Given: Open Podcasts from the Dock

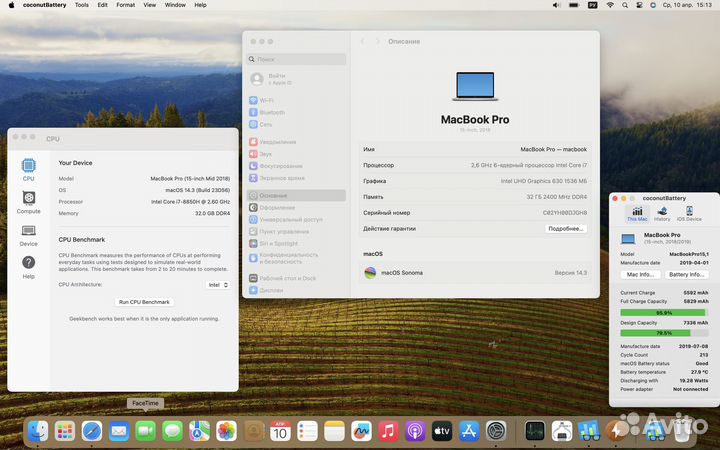Looking at the screenshot, I should (415, 431).
